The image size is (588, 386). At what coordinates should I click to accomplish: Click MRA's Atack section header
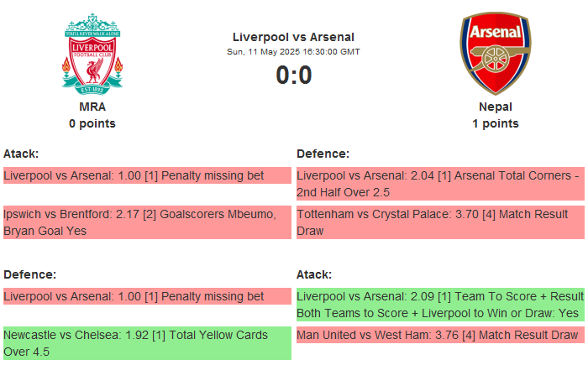(21, 154)
